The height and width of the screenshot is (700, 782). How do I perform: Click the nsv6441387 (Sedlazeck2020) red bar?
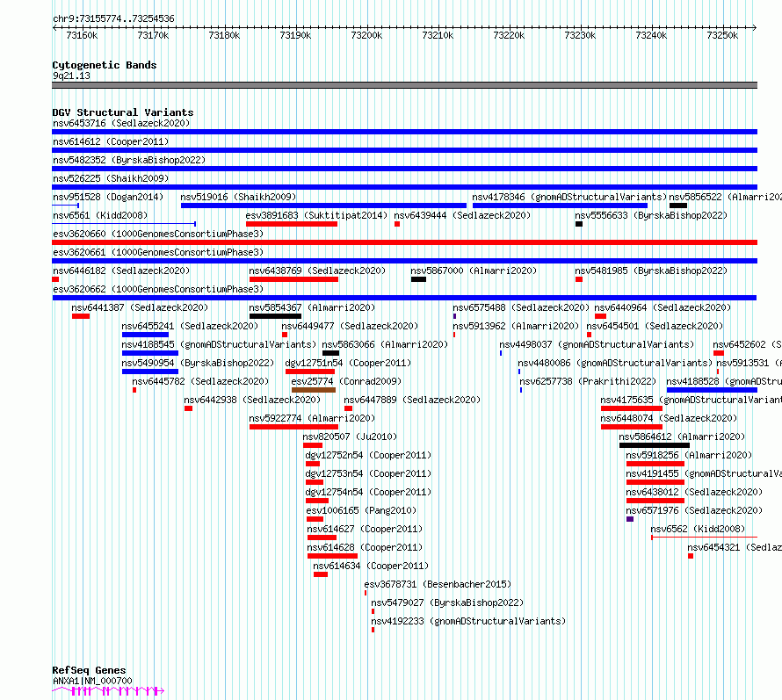point(81,316)
